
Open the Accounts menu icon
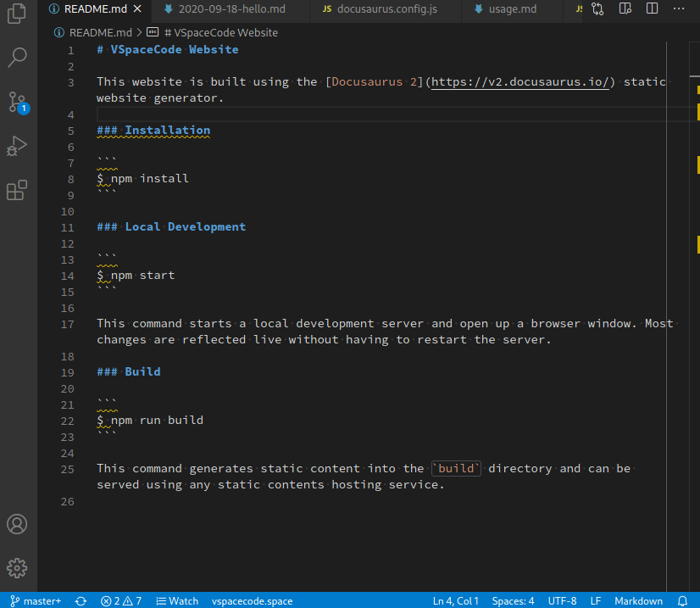pos(17,524)
